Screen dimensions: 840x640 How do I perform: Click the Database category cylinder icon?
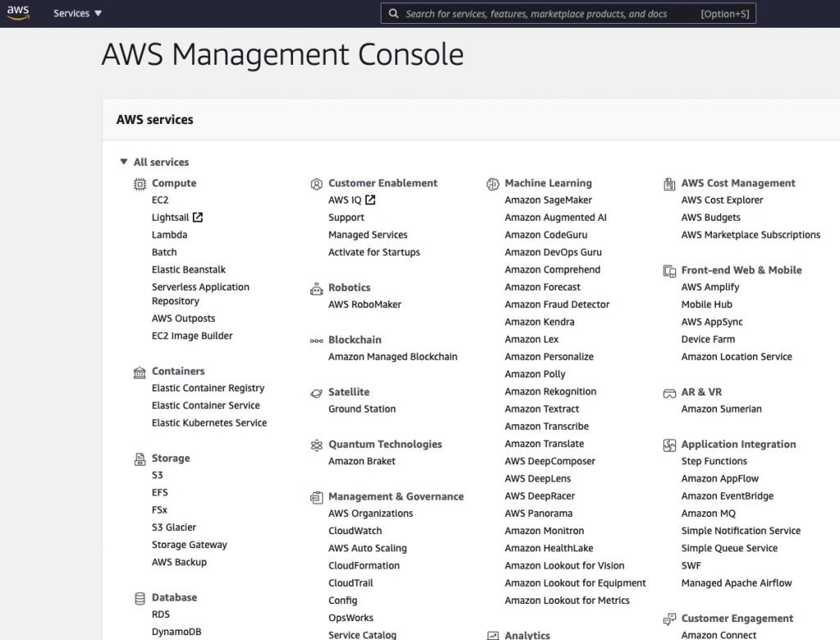click(x=139, y=598)
